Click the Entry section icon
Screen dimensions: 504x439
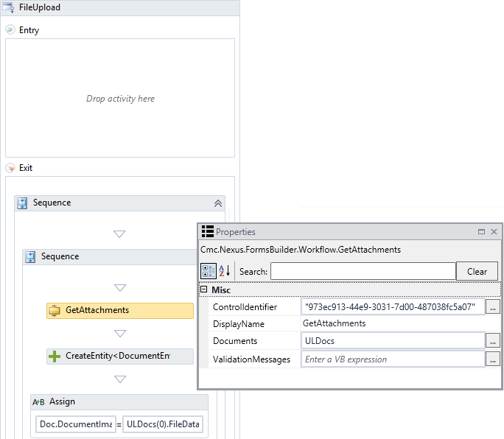10,30
